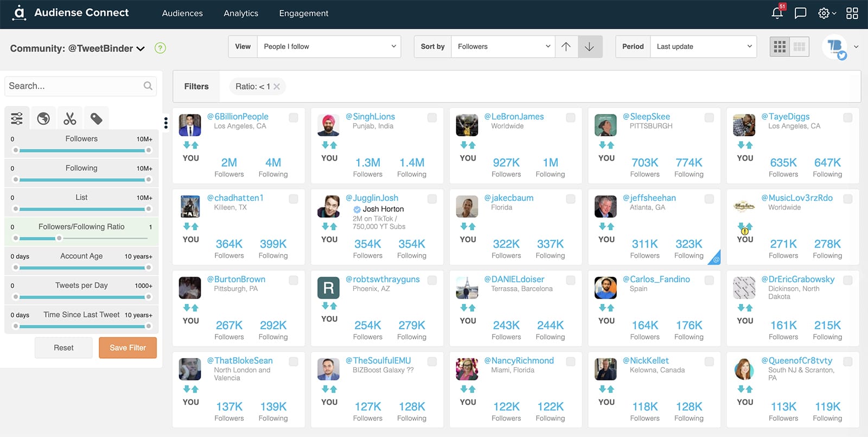Select the scissors filter icon

point(70,118)
